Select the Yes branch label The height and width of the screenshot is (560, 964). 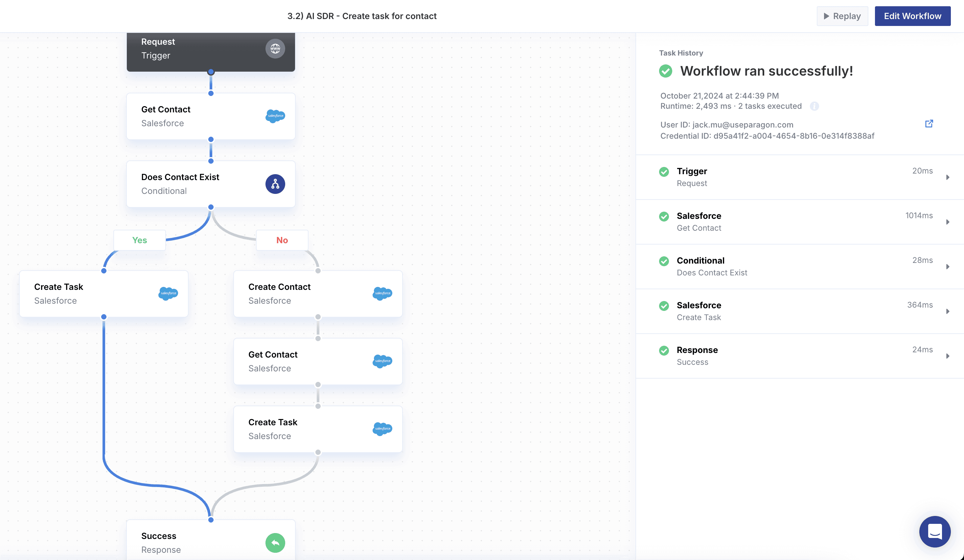[140, 240]
